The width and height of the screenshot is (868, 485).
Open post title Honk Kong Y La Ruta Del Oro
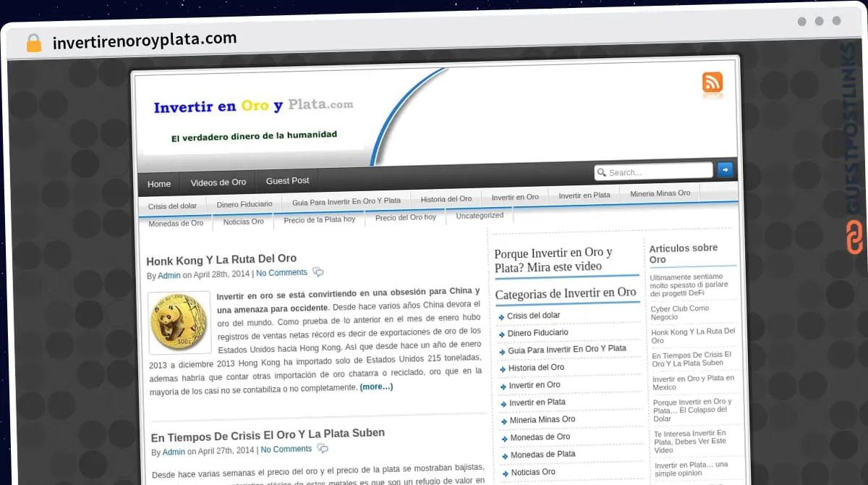click(221, 259)
